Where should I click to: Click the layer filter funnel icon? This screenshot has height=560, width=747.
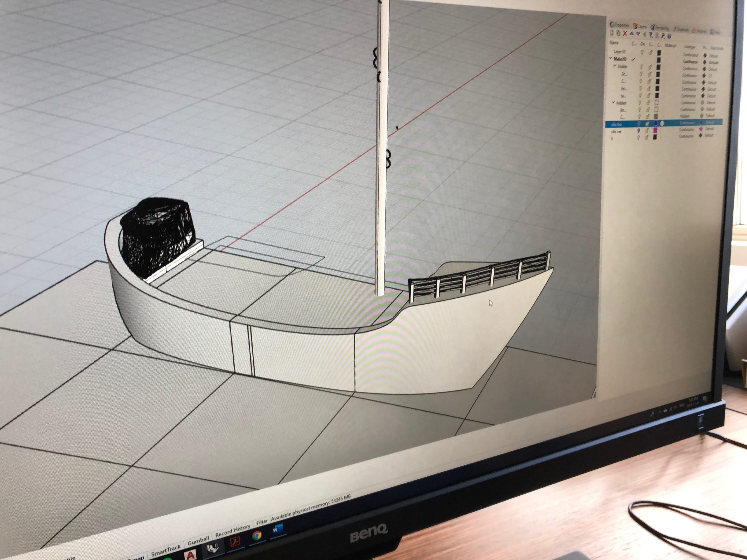[x=651, y=35]
